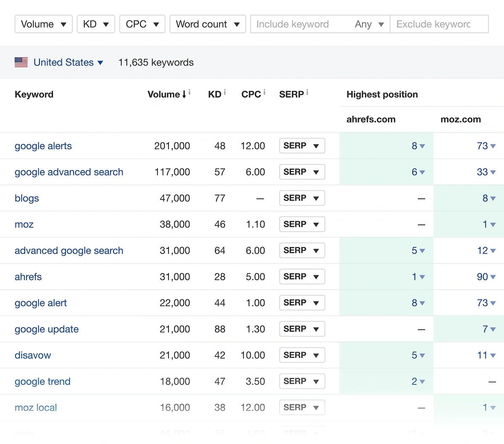Image resolution: width=504 pixels, height=444 pixels.
Task: Sort by the KD column header
Action: (215, 94)
